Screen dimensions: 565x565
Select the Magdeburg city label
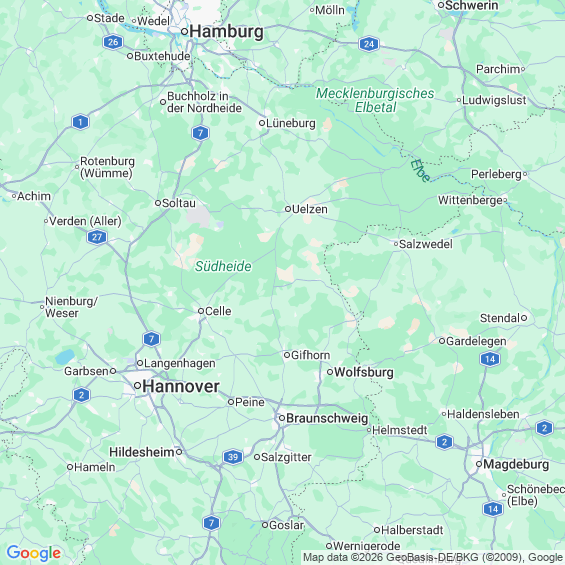516,464
